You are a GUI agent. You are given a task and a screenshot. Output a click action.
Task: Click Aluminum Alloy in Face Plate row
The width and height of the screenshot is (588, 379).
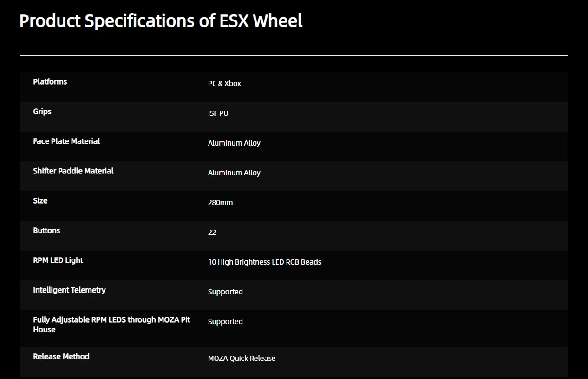(234, 143)
